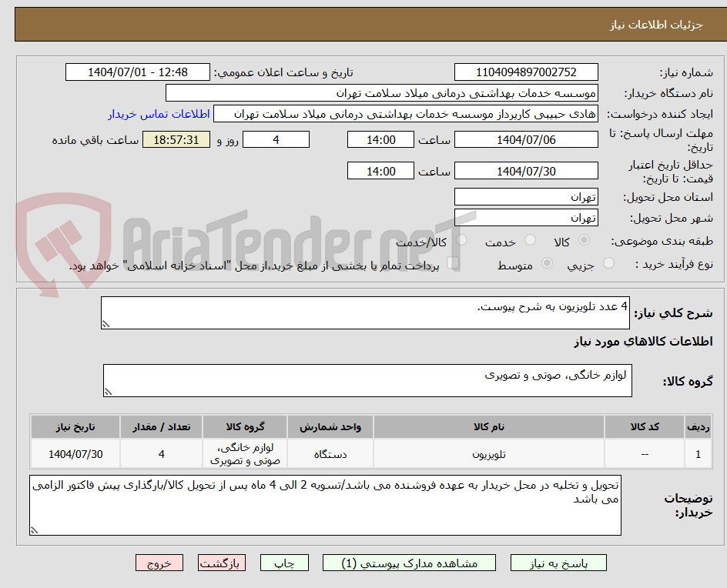Select the خدمت radio button

(530, 239)
